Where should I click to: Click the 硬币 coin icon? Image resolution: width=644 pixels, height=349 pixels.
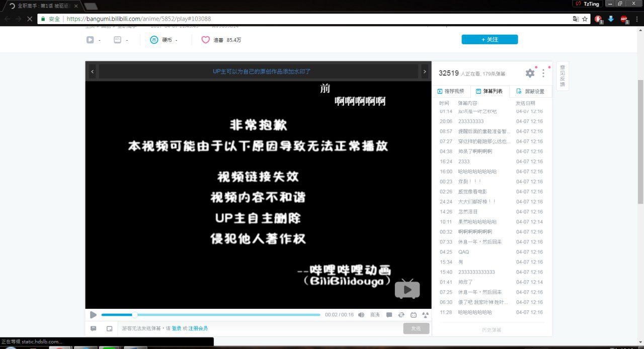tap(154, 40)
